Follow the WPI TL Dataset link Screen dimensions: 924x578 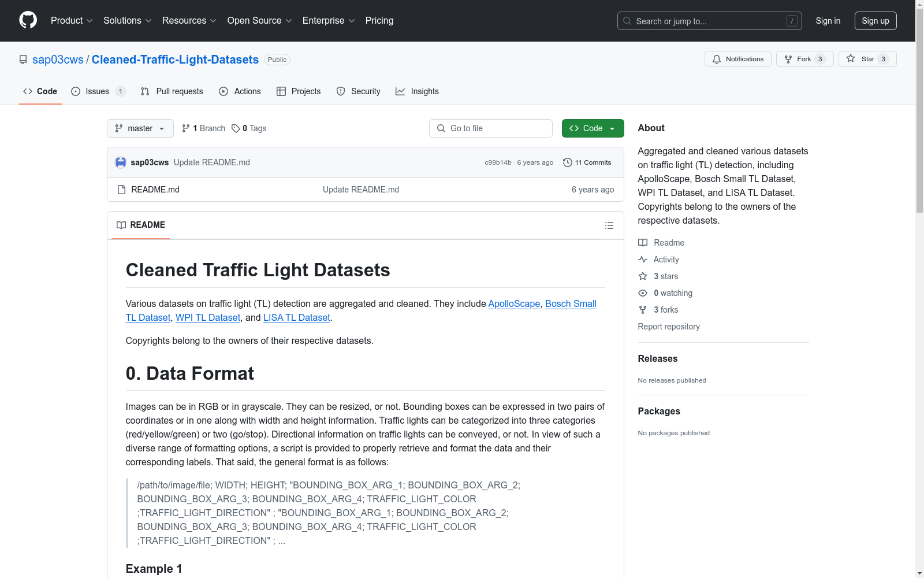[208, 317]
